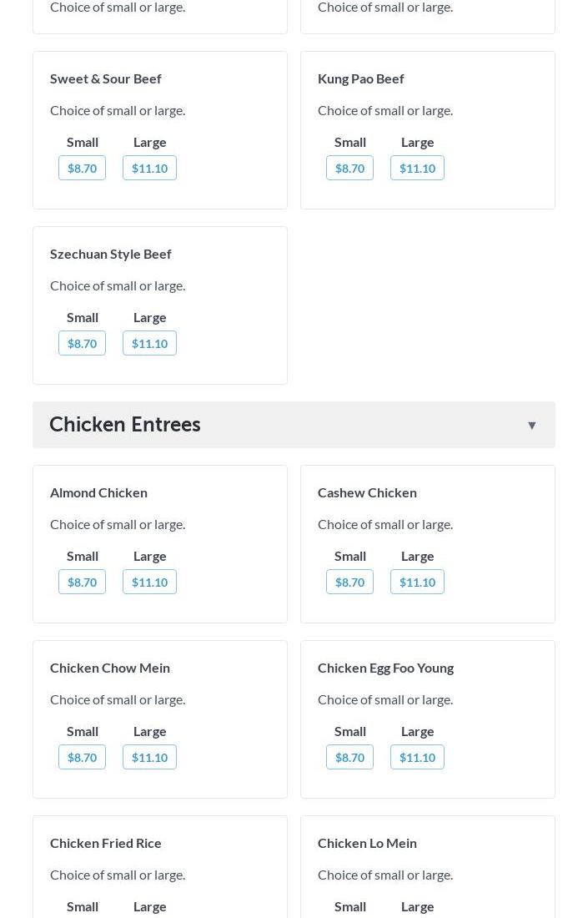Select Small $8.70 for Sweet & Sour Beef

pyautogui.click(x=82, y=168)
